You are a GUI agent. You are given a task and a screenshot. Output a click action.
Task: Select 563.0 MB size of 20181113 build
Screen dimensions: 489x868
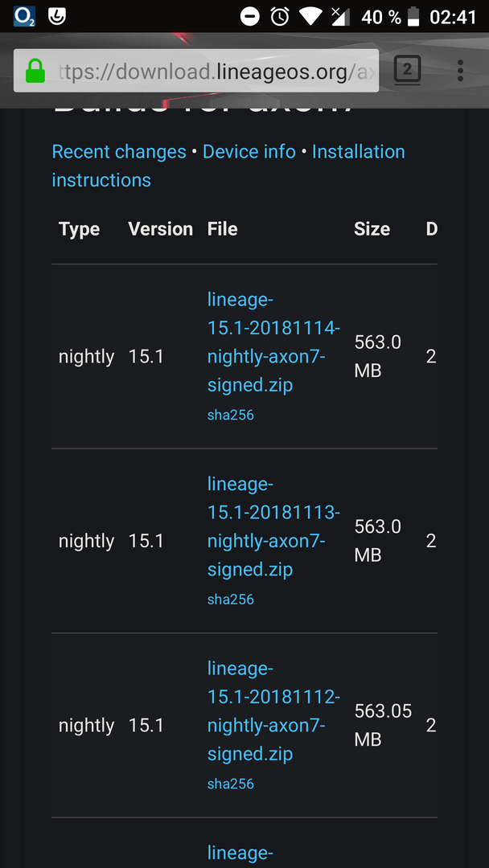(378, 541)
